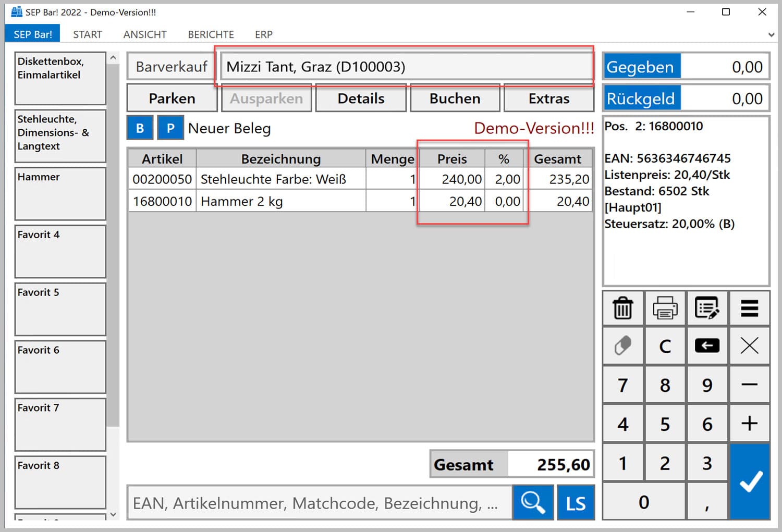Click the Buchen button

pyautogui.click(x=455, y=98)
